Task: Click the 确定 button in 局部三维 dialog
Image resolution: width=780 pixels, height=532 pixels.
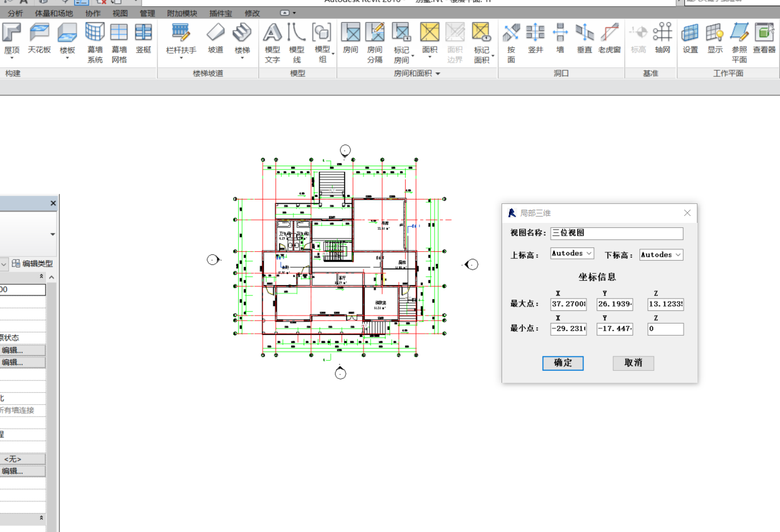Action: 563,363
